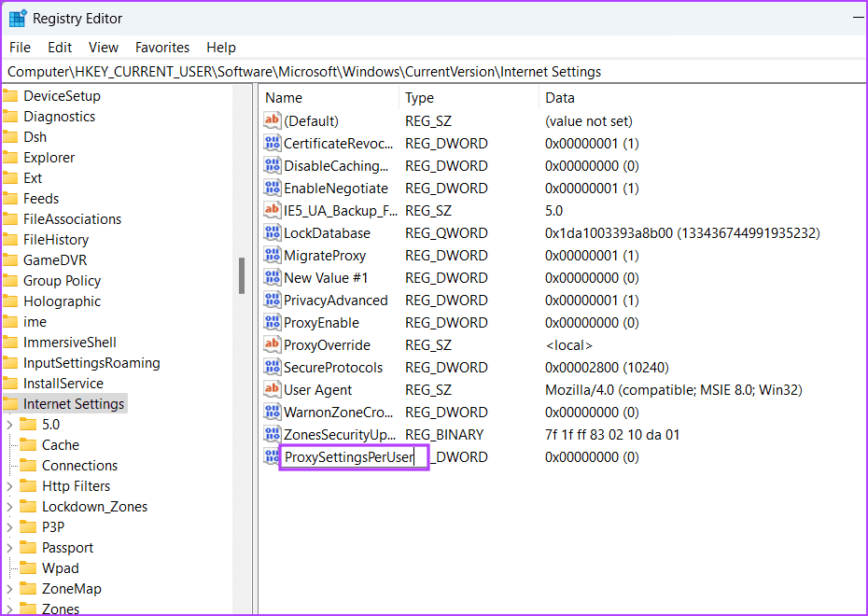Viewport: 868px width, 616px height.
Task: Expand the Passport subkey
Action: click(x=9, y=547)
